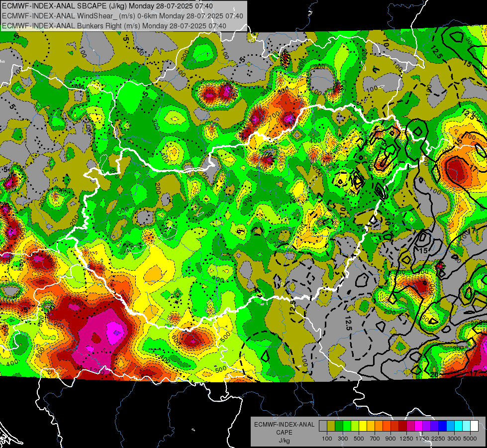Click the legend value label 700

[x=375, y=439]
